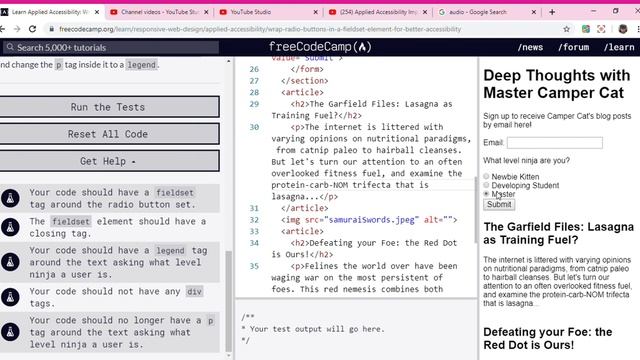Screen dimensions: 640x360
Task: Click the </section> tag on line 27
Action: coord(304,81)
